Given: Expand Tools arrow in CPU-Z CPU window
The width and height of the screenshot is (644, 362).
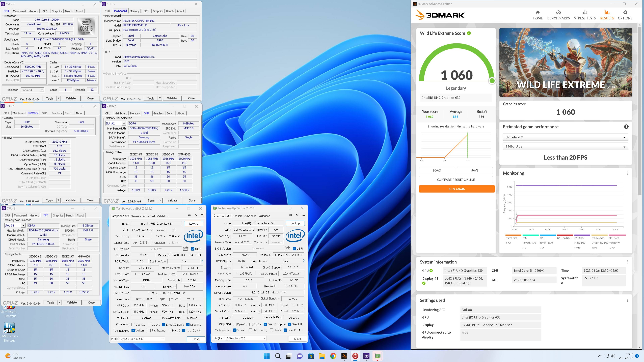Looking at the screenshot, I should pos(59,98).
